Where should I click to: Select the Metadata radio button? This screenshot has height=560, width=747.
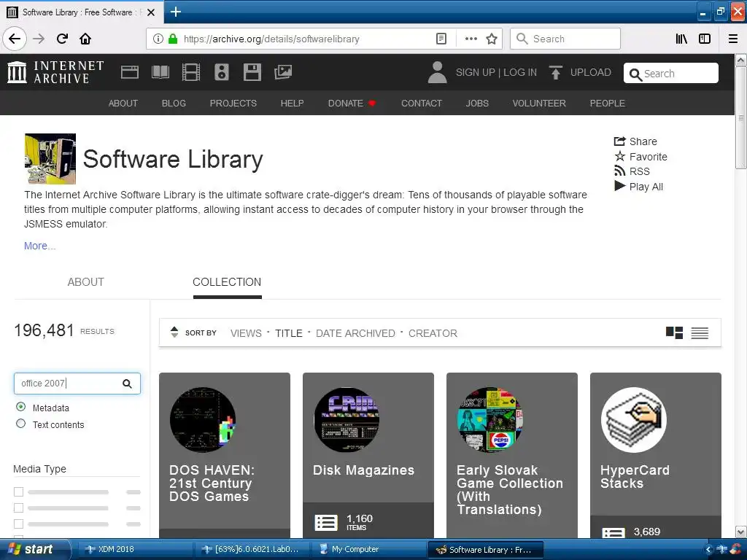coord(20,407)
